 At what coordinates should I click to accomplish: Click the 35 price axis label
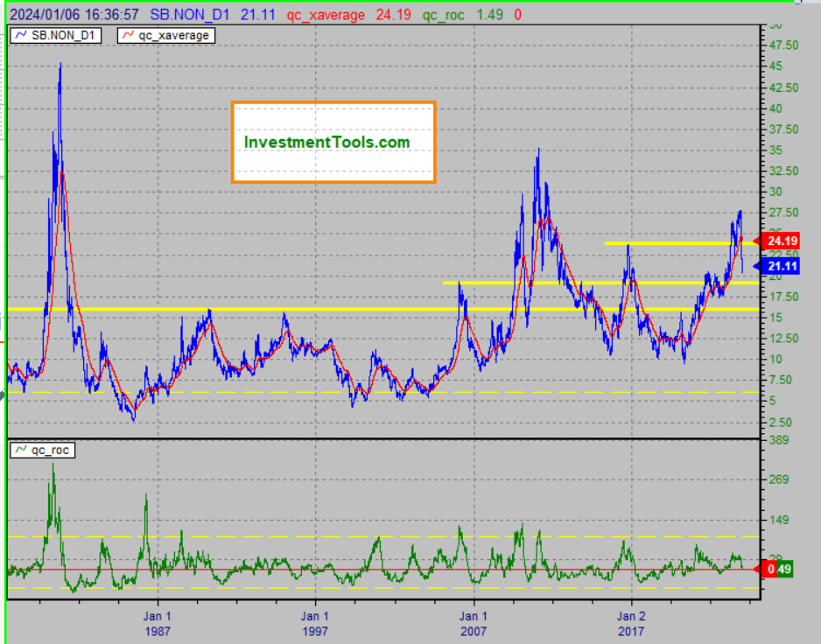pyautogui.click(x=776, y=150)
